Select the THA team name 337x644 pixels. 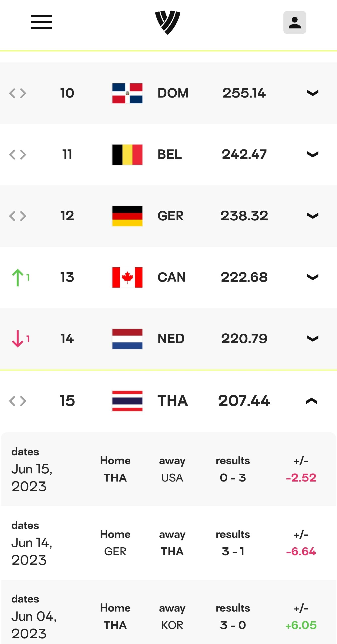coord(173,401)
